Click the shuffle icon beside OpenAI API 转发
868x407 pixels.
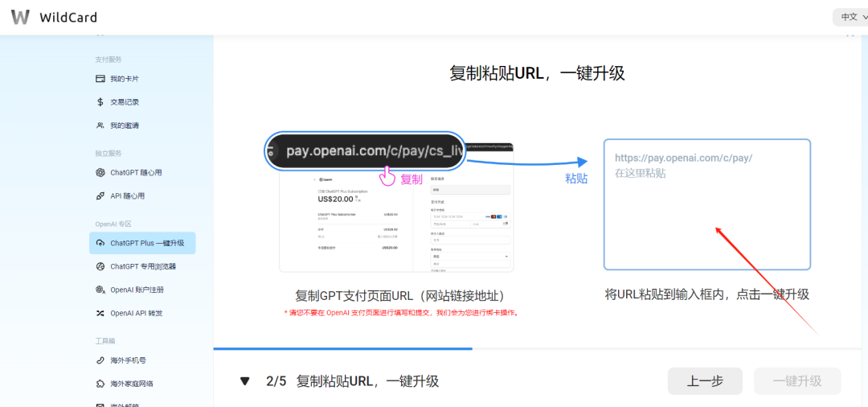point(100,313)
